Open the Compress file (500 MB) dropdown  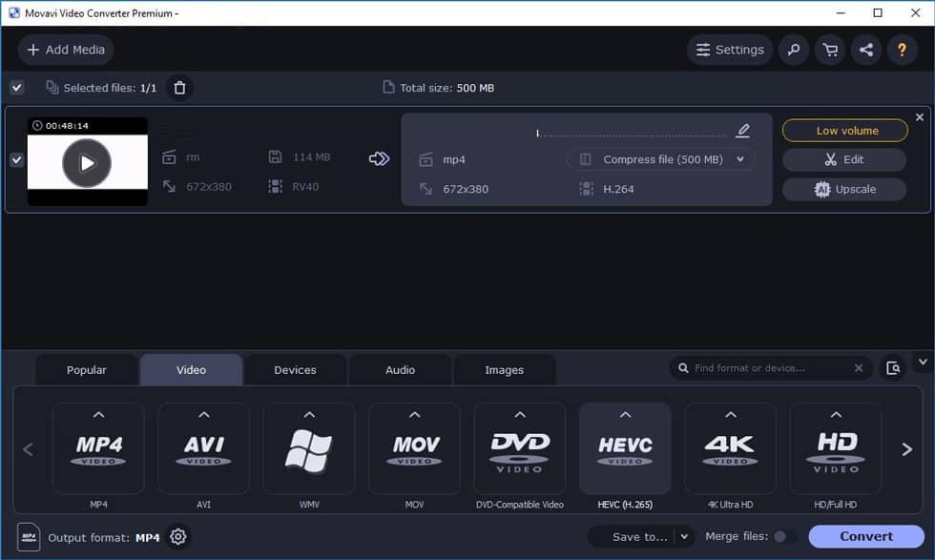tap(660, 159)
